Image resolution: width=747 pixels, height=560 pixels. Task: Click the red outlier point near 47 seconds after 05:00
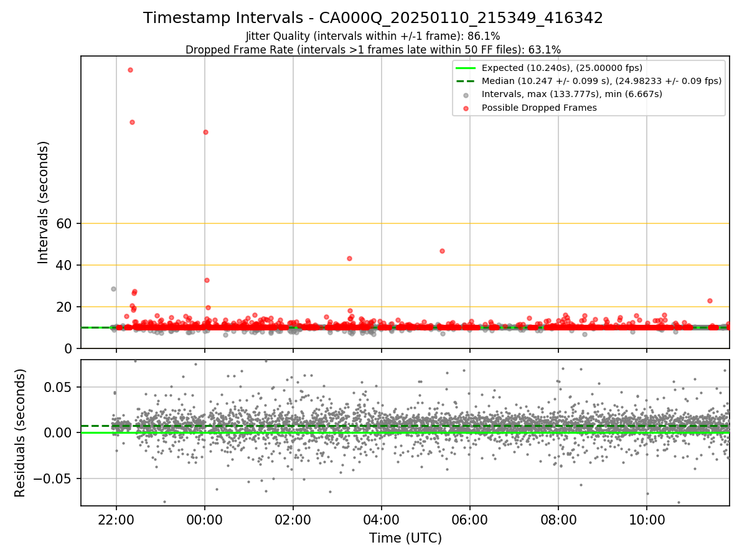442,251
